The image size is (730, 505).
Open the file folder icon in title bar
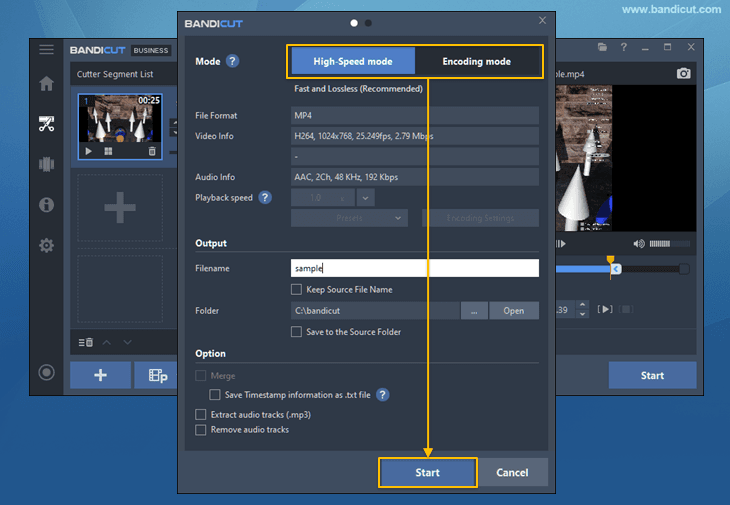click(x=602, y=47)
